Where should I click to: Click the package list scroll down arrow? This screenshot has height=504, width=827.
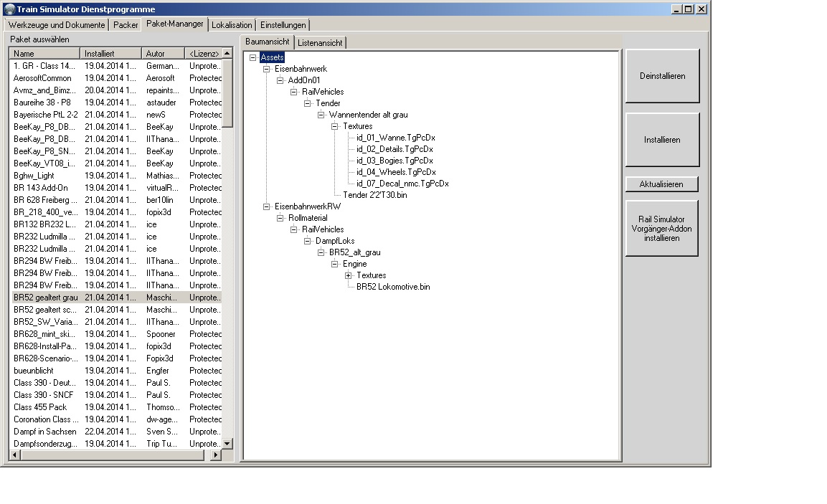pyautogui.click(x=227, y=444)
